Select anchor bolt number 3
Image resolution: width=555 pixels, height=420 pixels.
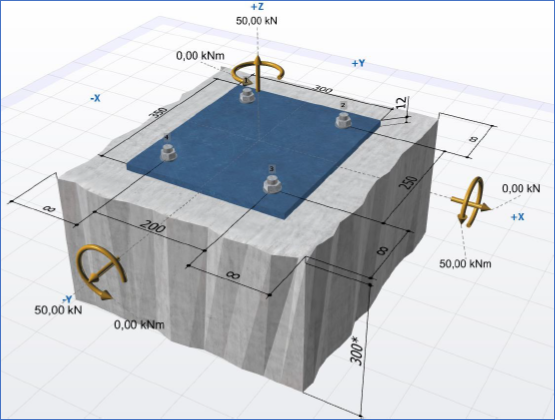coord(272,185)
